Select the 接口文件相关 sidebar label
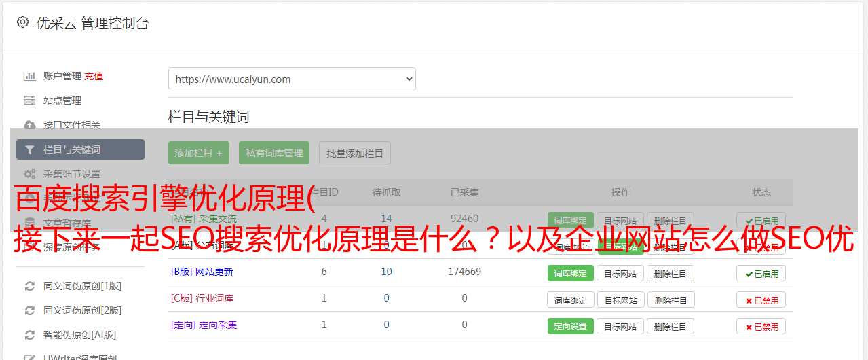Image resolution: width=868 pixels, height=360 pixels. click(72, 125)
